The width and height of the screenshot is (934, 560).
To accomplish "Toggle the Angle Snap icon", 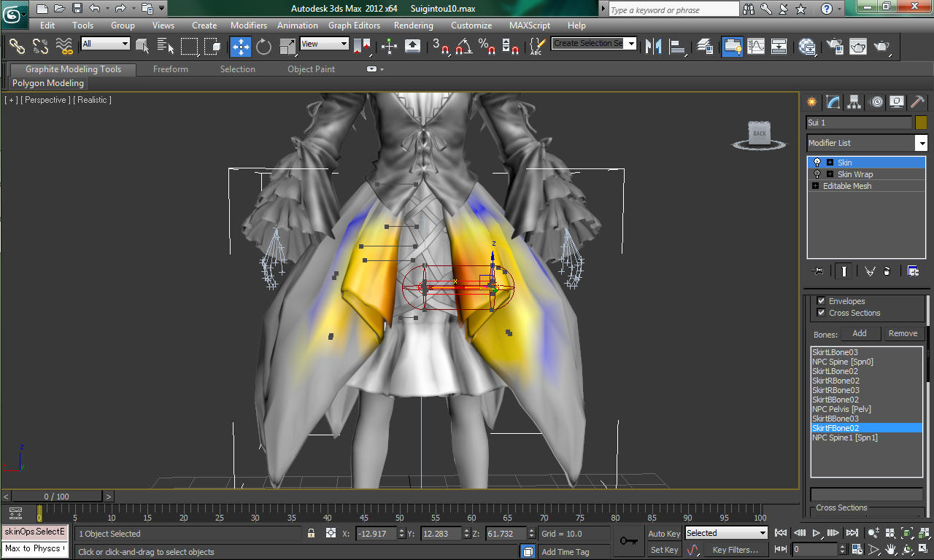I will (463, 47).
